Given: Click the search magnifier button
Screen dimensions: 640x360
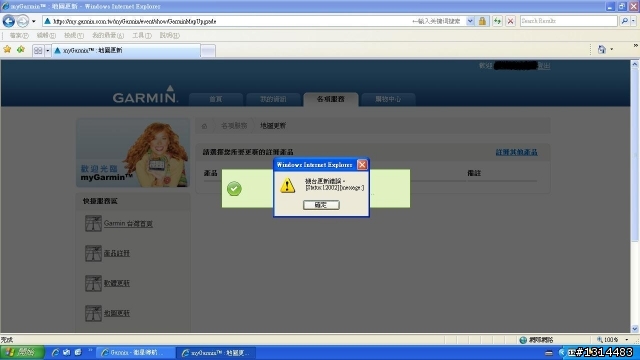Looking at the screenshot, I should tap(624, 21).
